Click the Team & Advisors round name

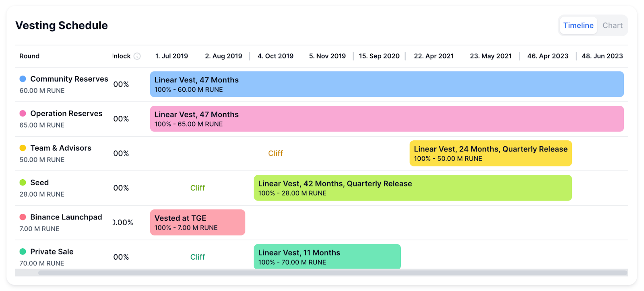[x=61, y=148]
